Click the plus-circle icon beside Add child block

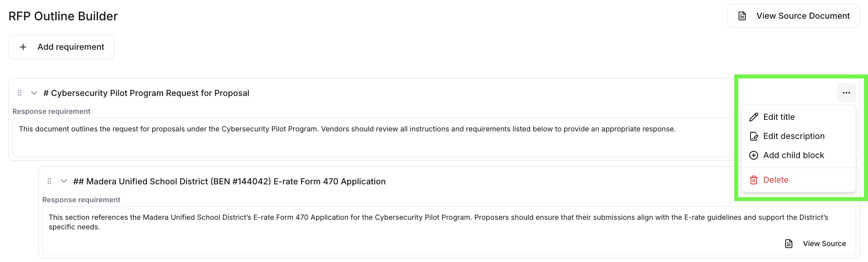[754, 155]
